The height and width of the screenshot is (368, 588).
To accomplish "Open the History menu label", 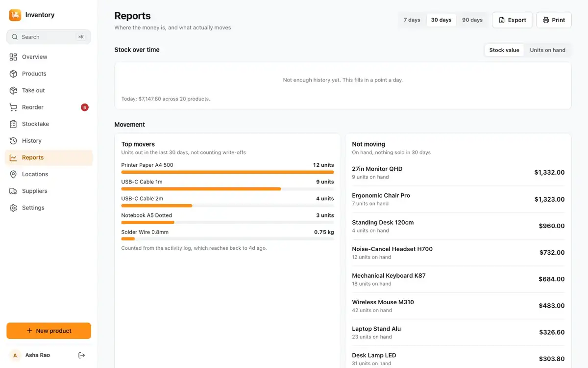I will 32,141.
